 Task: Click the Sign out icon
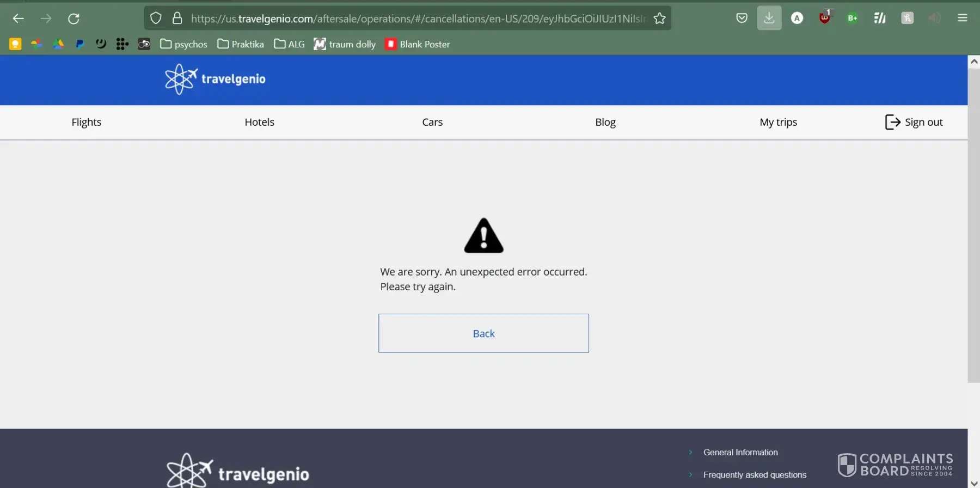tap(892, 122)
